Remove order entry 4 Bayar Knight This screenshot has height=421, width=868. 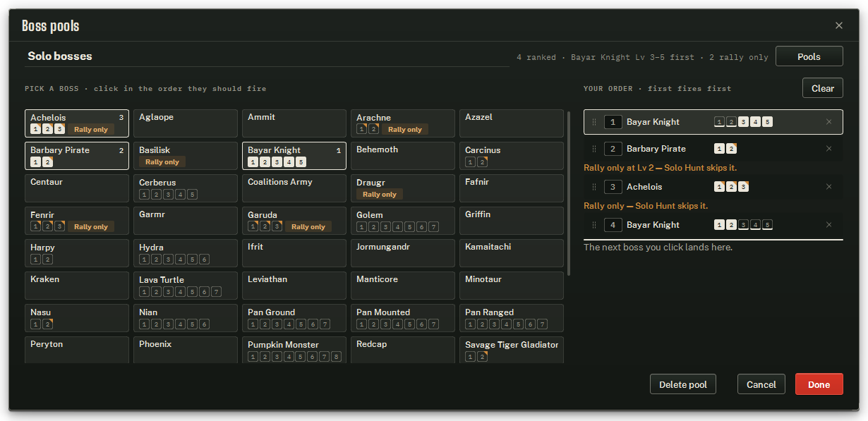828,225
